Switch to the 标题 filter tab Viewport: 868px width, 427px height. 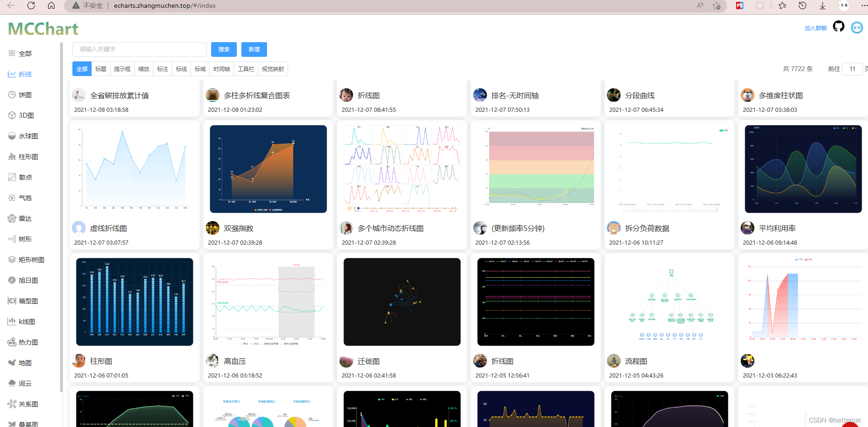click(x=101, y=69)
